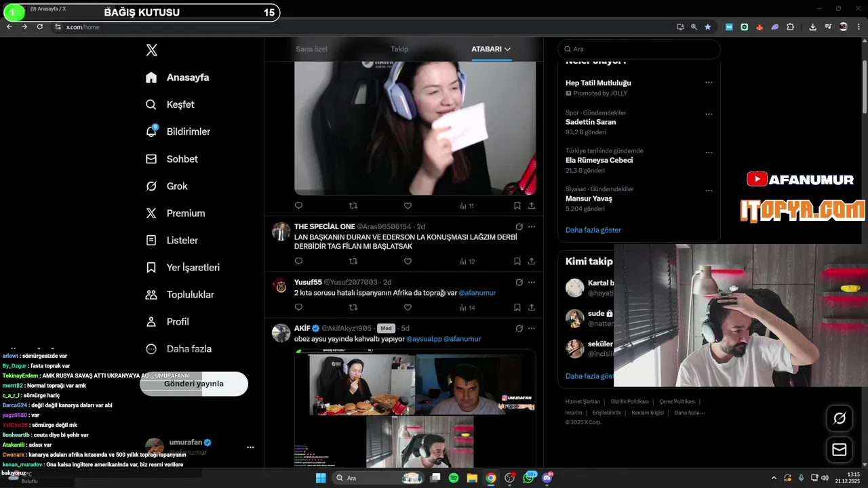Like Yusuf55's post

coord(408,308)
